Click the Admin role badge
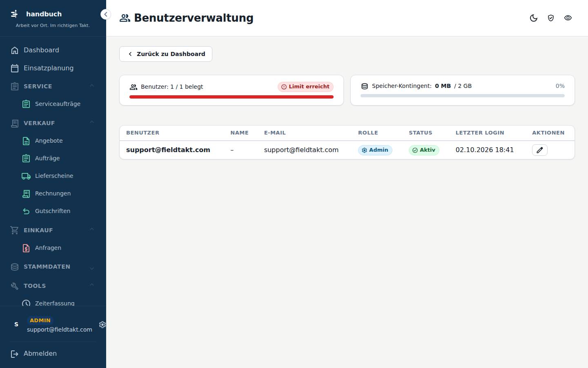This screenshot has height=368, width=588. [375, 150]
